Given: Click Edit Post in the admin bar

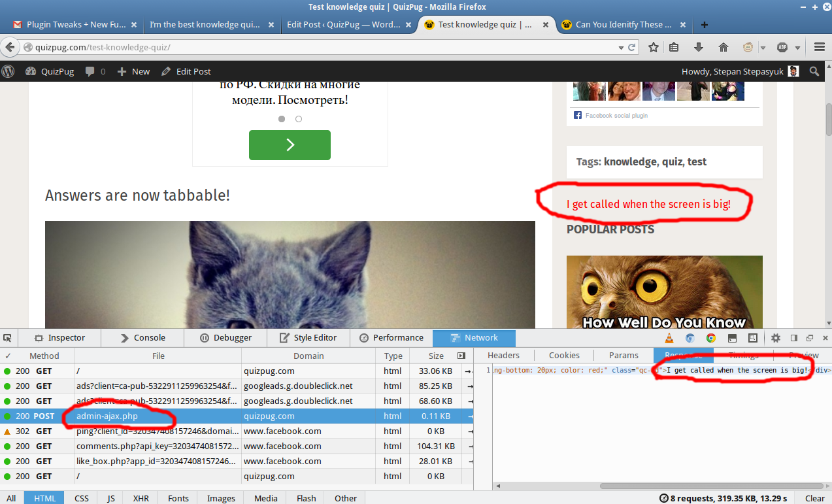Looking at the screenshot, I should tap(186, 71).
